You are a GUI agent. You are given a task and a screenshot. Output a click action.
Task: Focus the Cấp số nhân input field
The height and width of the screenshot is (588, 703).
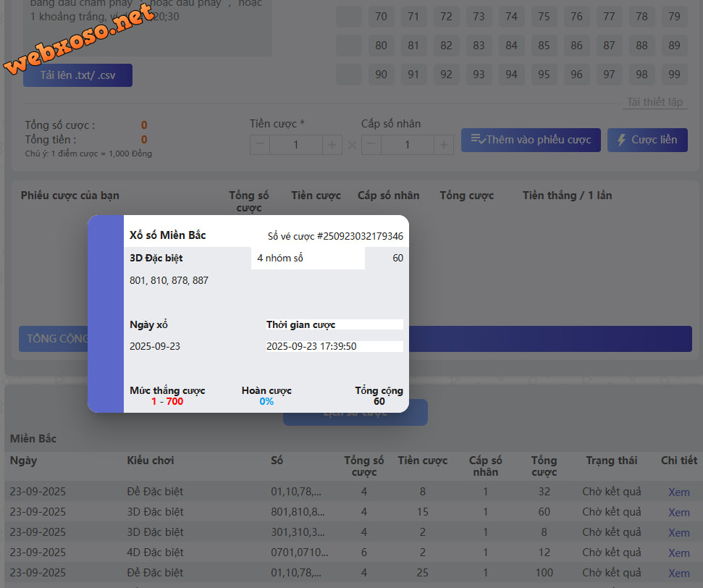click(407, 145)
